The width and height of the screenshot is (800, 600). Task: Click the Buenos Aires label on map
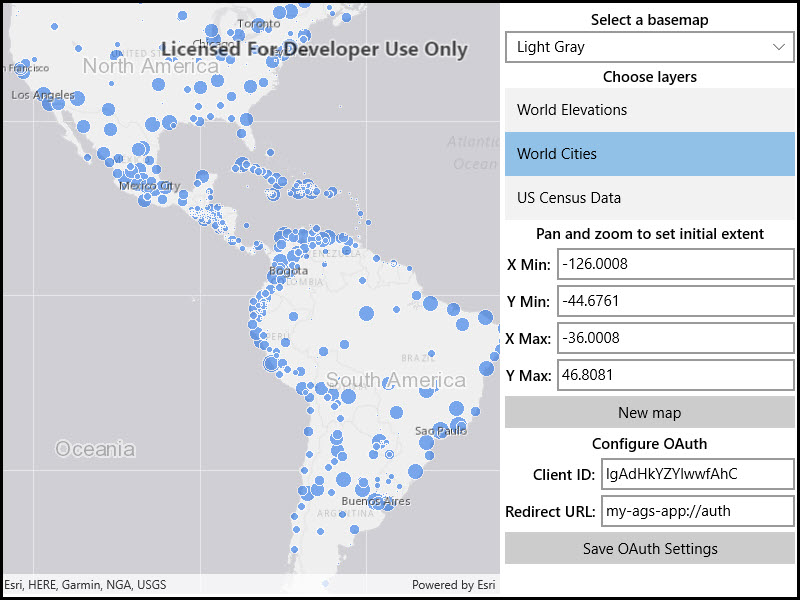(376, 501)
